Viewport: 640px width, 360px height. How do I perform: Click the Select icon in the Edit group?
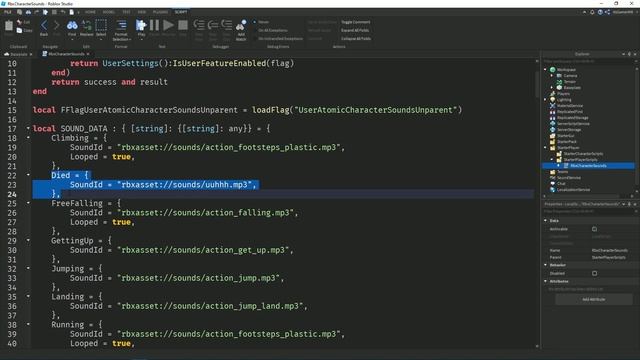click(101, 25)
